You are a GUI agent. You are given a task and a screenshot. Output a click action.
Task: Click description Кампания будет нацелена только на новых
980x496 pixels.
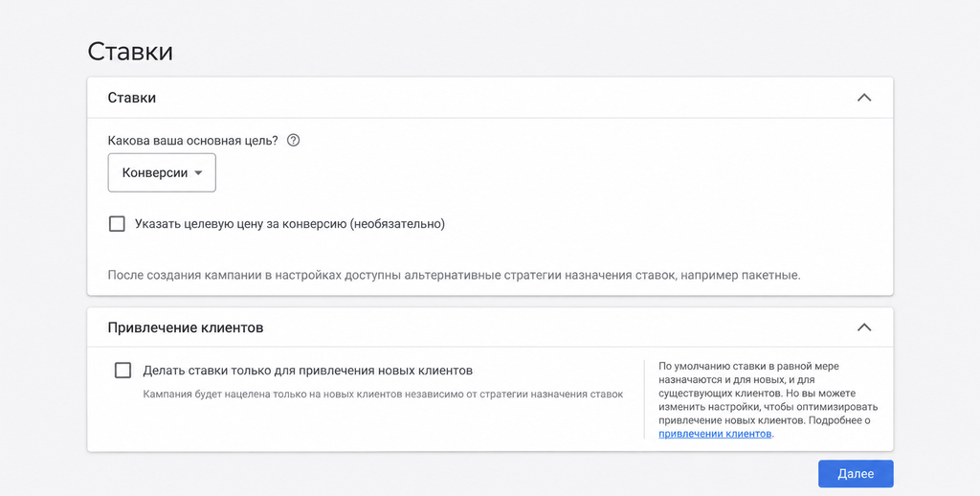[x=383, y=395]
